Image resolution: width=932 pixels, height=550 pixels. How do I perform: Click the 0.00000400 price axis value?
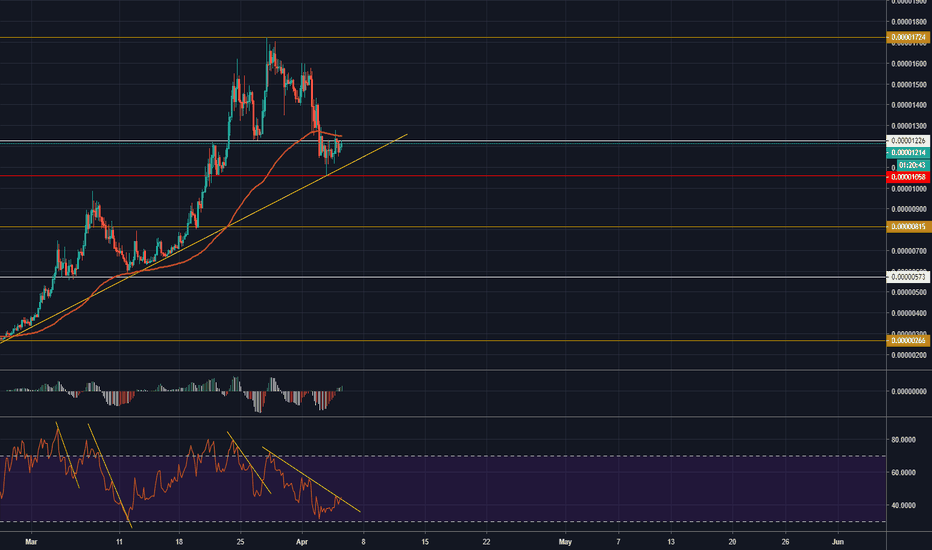tap(909, 313)
